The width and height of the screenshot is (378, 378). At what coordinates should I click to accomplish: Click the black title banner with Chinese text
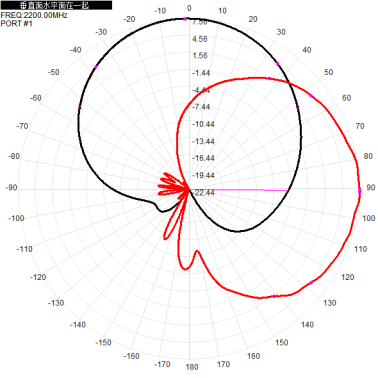pyautogui.click(x=56, y=5)
